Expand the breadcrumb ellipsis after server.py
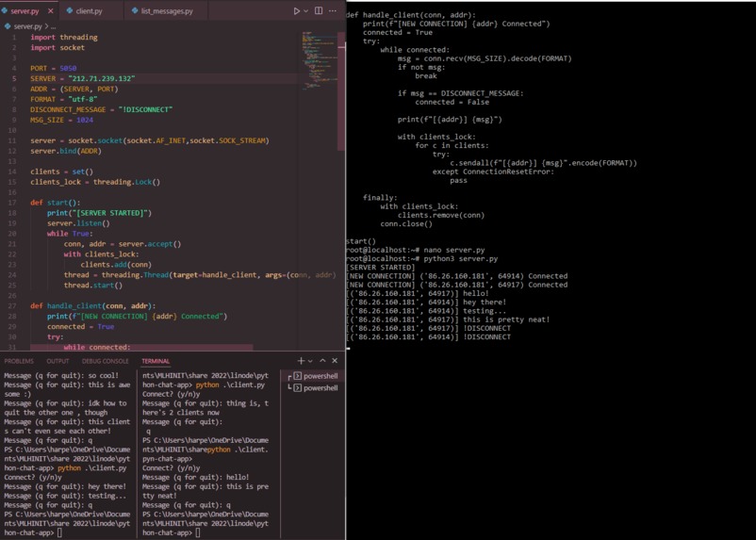The image size is (756, 540). pos(53,26)
